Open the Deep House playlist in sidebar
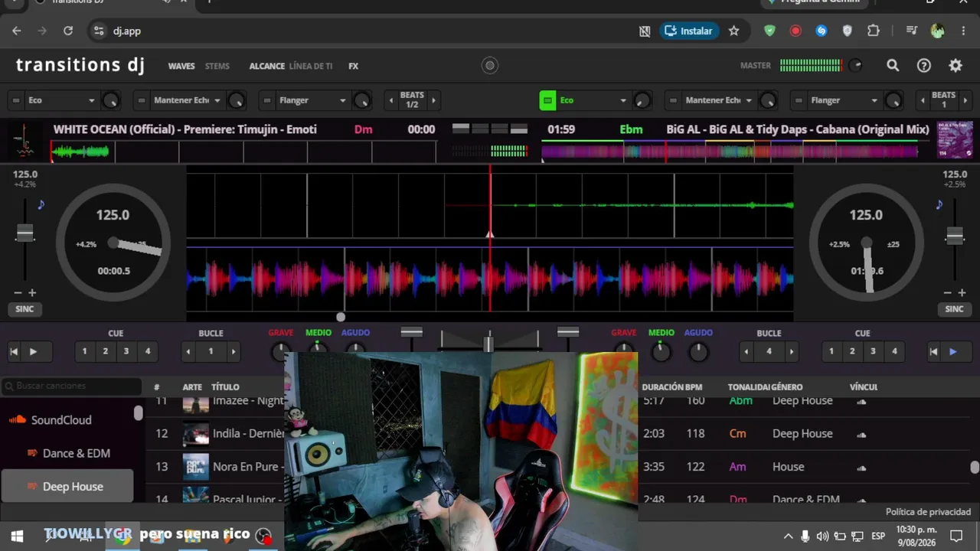 [x=67, y=486]
